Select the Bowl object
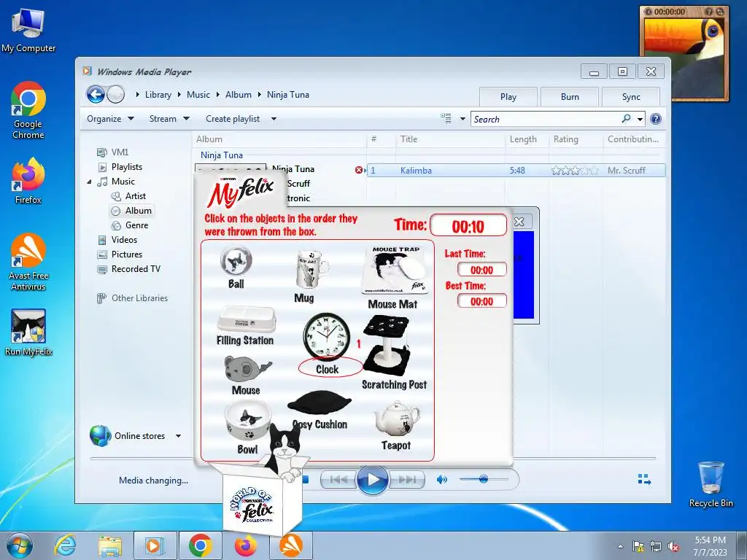The height and width of the screenshot is (560, 747). point(247,420)
